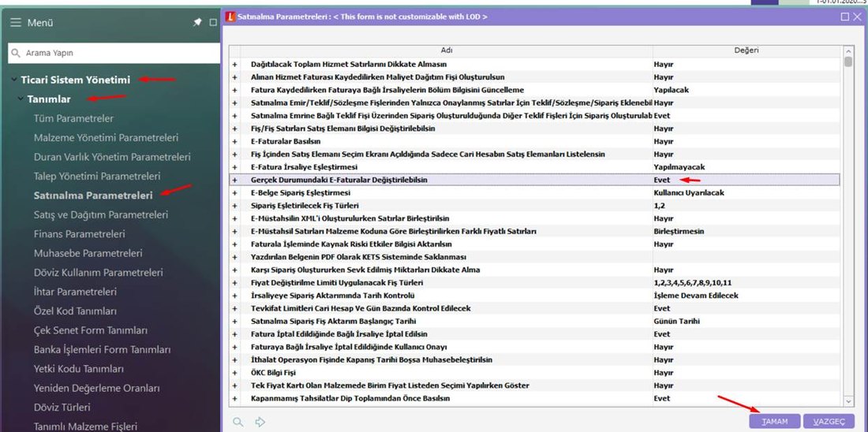868x432 pixels.
Task: Open Finans Parametreleri
Action: (x=79, y=234)
